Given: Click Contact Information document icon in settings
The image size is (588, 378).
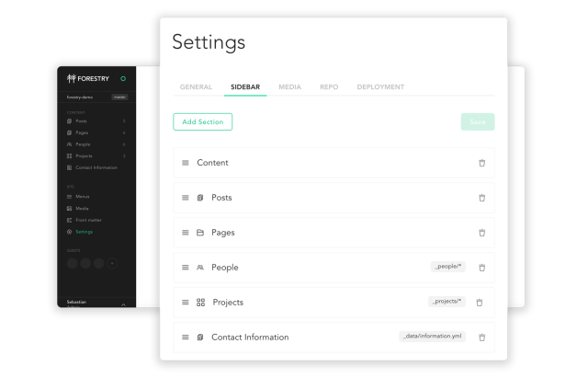Looking at the screenshot, I should click(x=200, y=338).
